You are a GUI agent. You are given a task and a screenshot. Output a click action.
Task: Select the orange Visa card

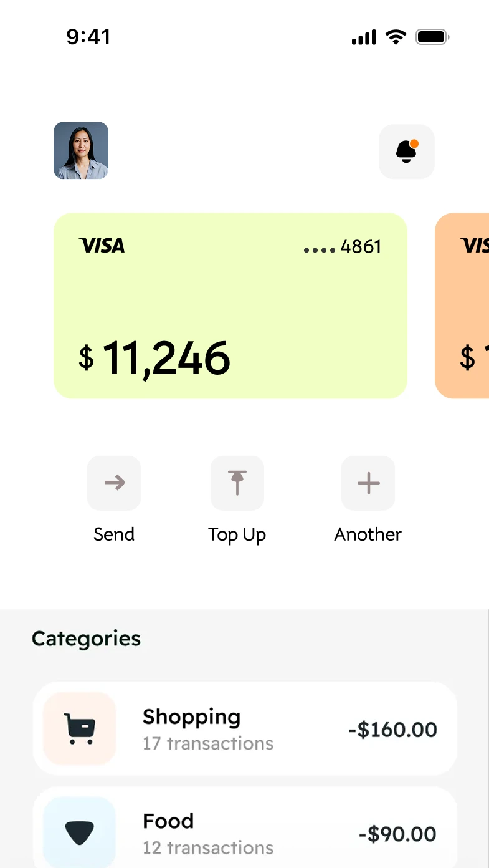tap(462, 306)
